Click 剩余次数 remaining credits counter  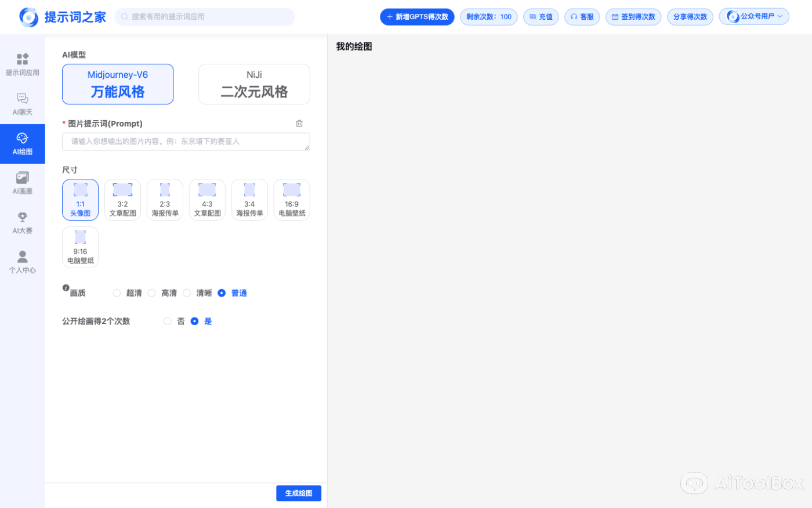pos(488,16)
